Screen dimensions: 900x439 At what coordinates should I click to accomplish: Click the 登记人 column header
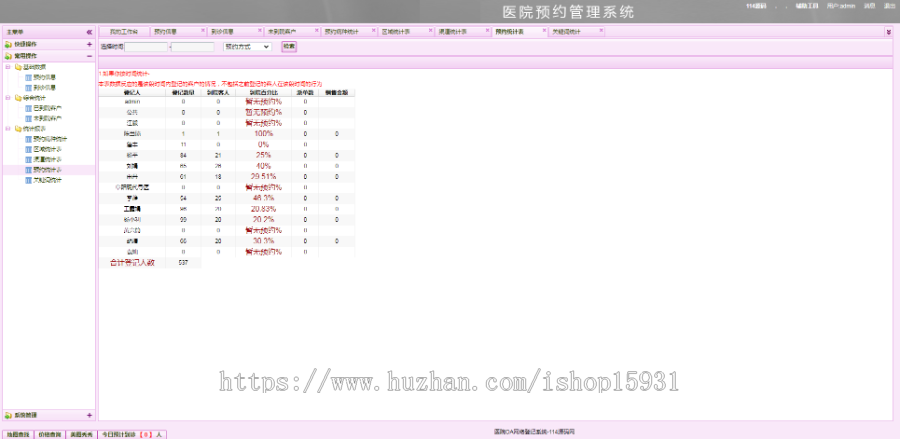pyautogui.click(x=132, y=92)
